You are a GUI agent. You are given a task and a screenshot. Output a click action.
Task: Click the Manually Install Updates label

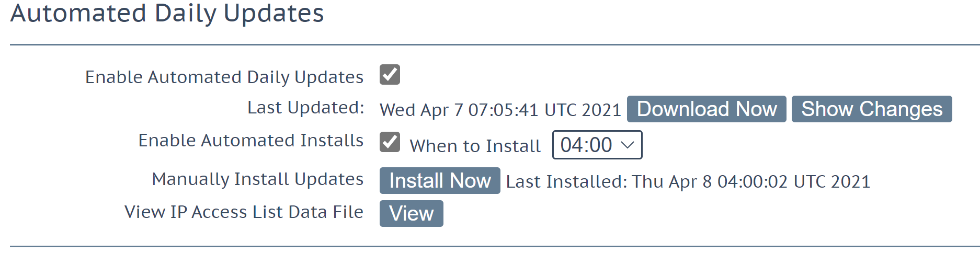point(258,179)
